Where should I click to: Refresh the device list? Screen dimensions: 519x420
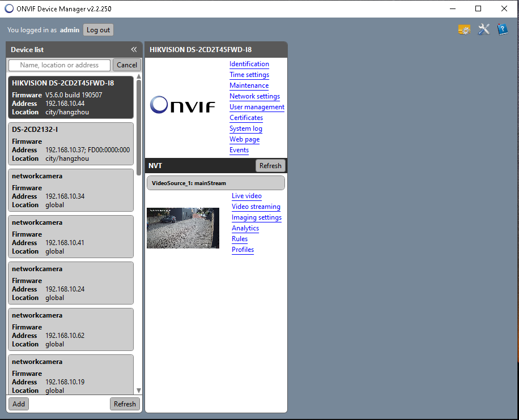pos(125,404)
